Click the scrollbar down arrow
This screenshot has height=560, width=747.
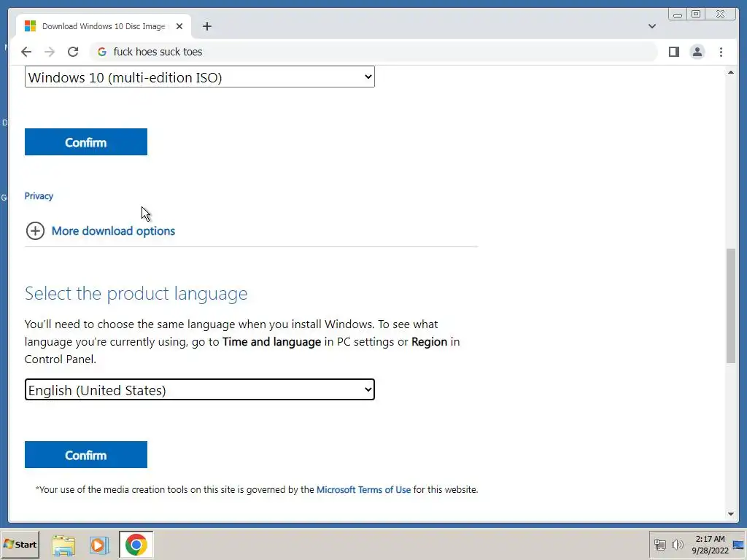click(731, 514)
